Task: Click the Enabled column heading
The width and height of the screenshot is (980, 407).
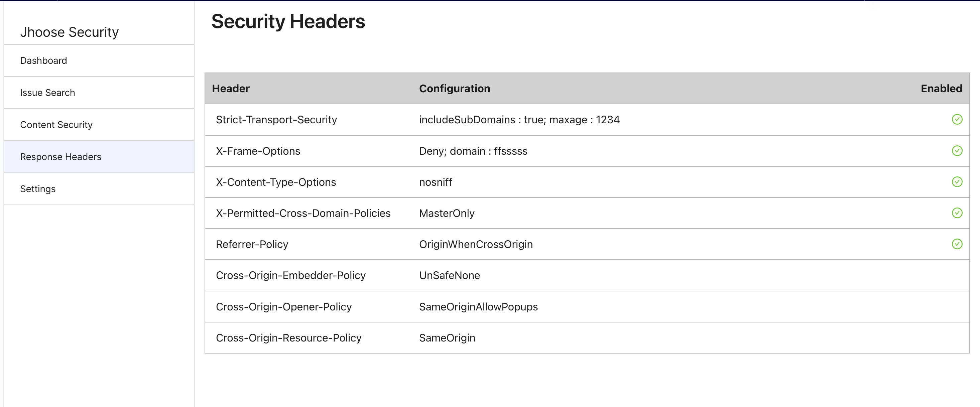Action: pyautogui.click(x=941, y=88)
